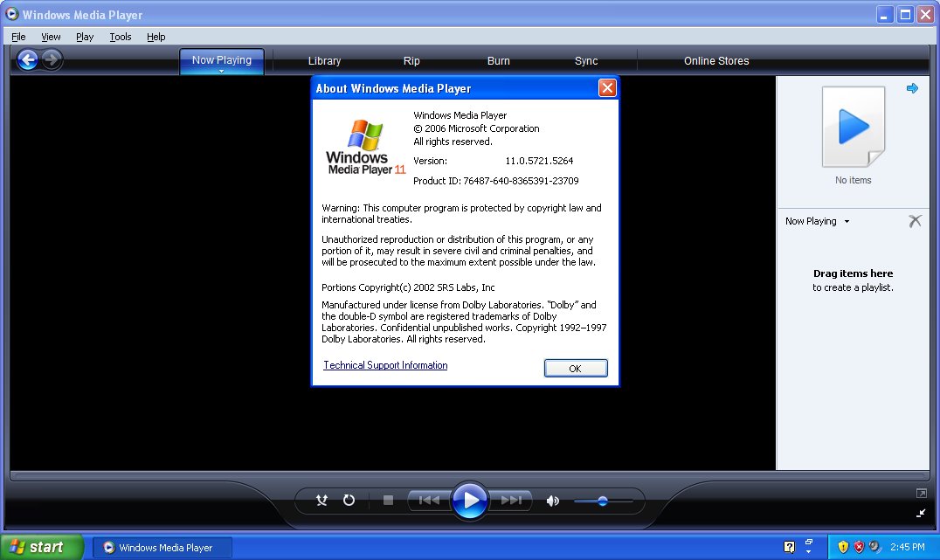Click the Media Player title bar icon
Viewport: 940px width, 560px height.
(x=11, y=14)
